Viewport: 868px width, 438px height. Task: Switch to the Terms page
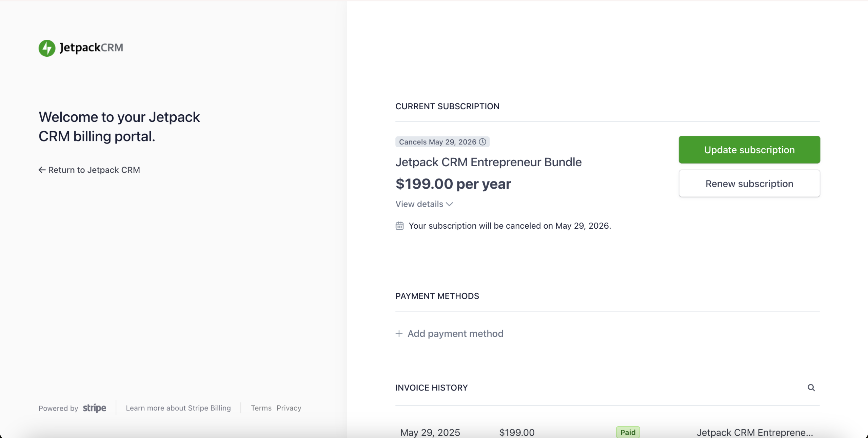261,408
